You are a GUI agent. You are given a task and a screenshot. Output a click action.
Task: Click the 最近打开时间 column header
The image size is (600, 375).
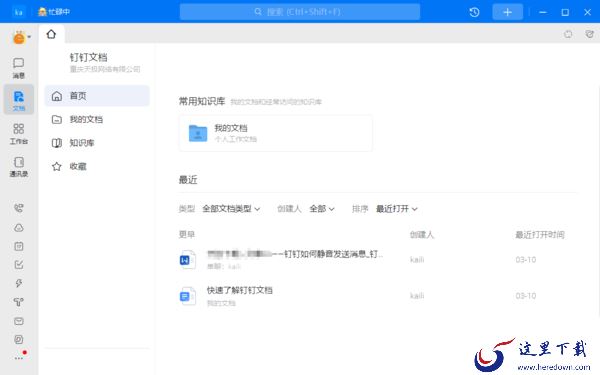tap(540, 235)
